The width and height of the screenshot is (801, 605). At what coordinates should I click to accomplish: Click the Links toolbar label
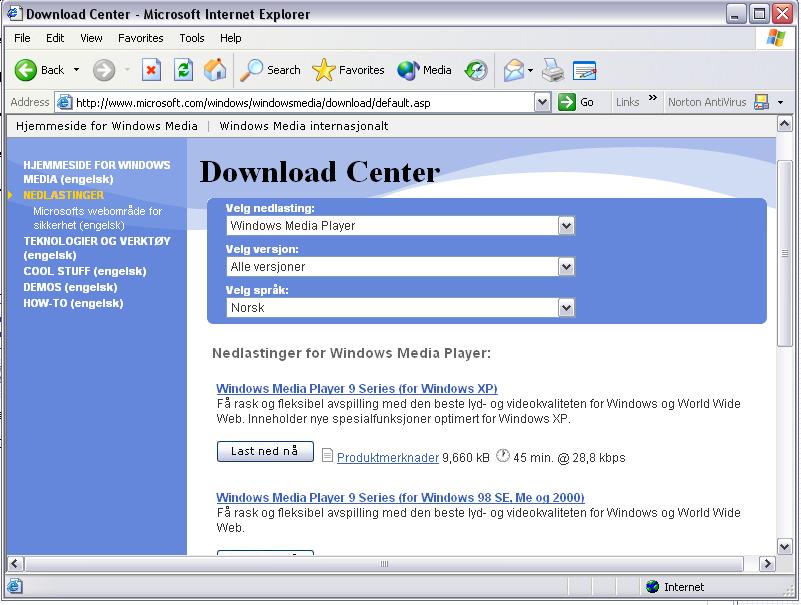(627, 102)
